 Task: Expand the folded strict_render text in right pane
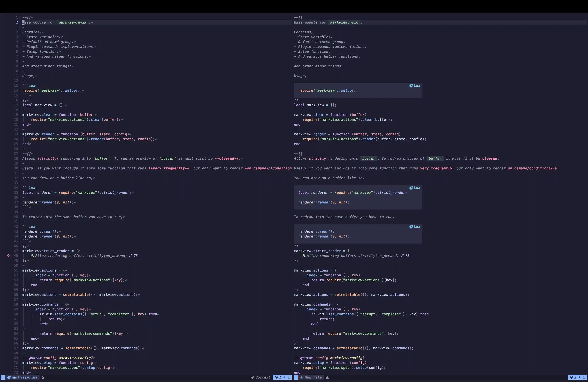352,256
